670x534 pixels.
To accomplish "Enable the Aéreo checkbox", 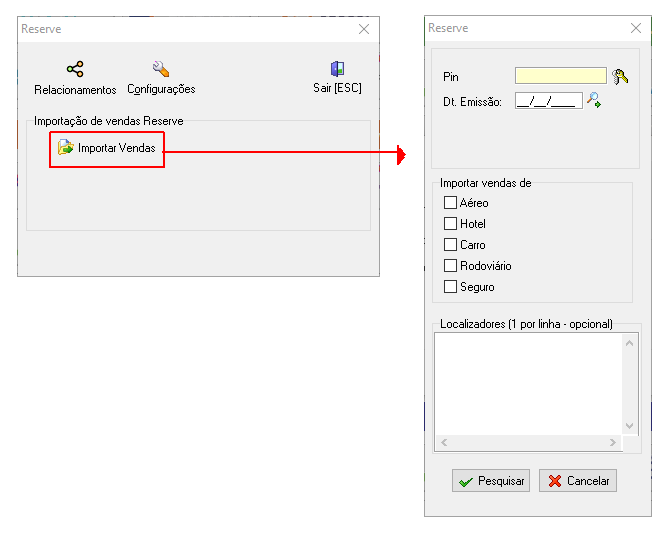I will click(450, 202).
